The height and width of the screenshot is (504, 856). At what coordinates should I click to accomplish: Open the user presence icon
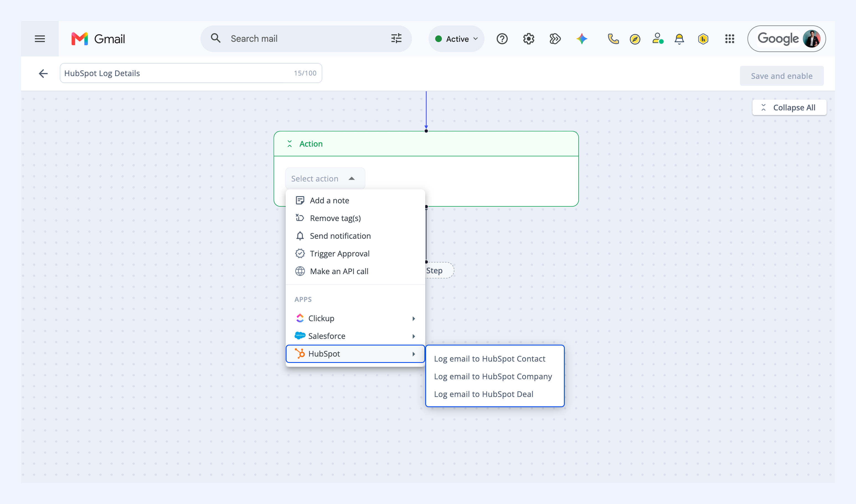click(658, 38)
